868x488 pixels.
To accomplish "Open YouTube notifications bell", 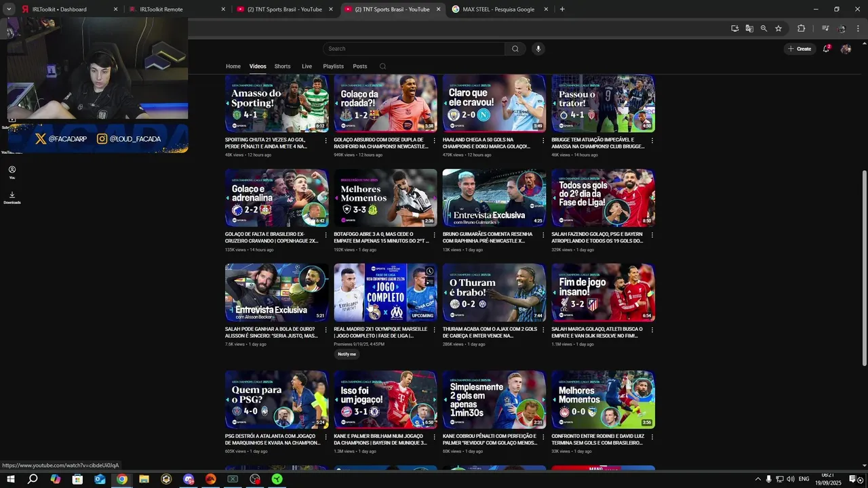I will pos(826,49).
